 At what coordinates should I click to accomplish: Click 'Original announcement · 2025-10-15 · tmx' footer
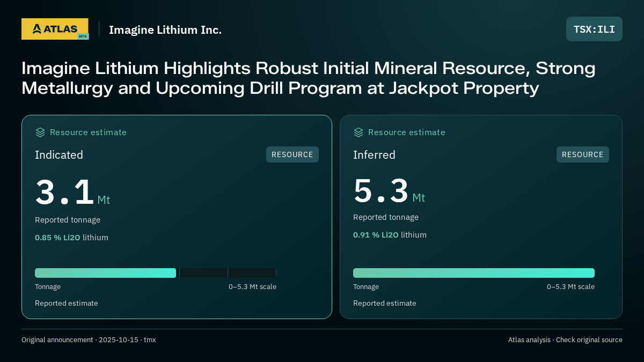89,340
